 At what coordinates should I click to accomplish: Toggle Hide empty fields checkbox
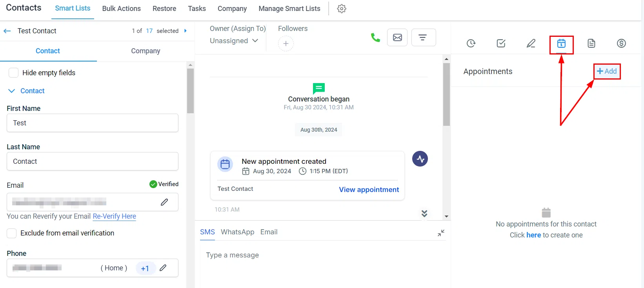coord(14,73)
